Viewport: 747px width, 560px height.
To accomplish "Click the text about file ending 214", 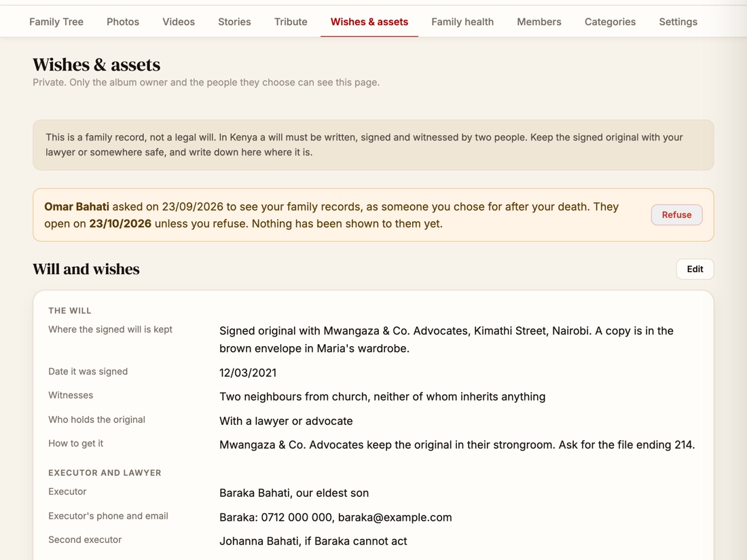I will [x=457, y=445].
